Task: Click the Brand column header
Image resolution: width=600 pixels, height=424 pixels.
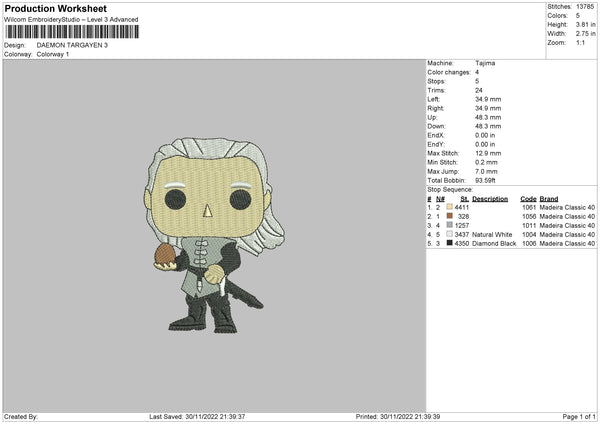Action: [x=549, y=199]
